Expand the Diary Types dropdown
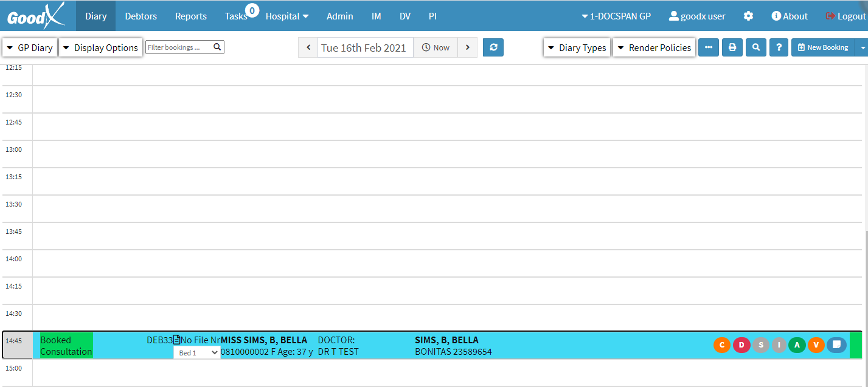This screenshot has width=868, height=387. (x=577, y=47)
